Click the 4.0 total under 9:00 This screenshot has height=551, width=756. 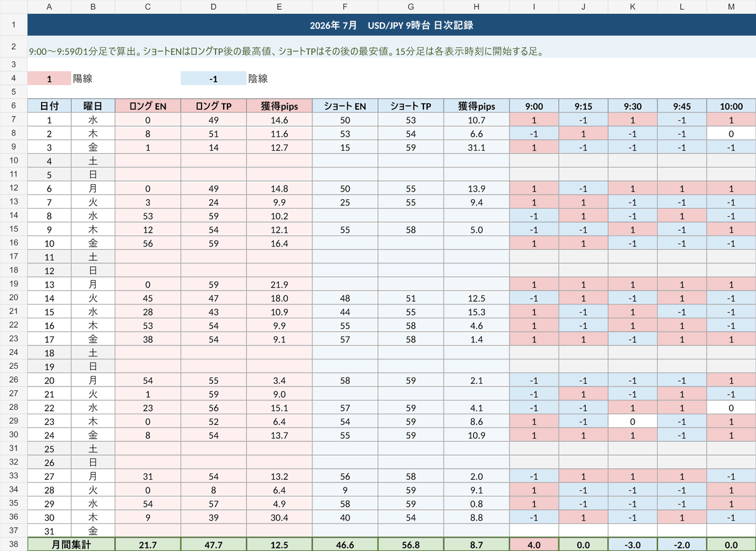tap(534, 544)
